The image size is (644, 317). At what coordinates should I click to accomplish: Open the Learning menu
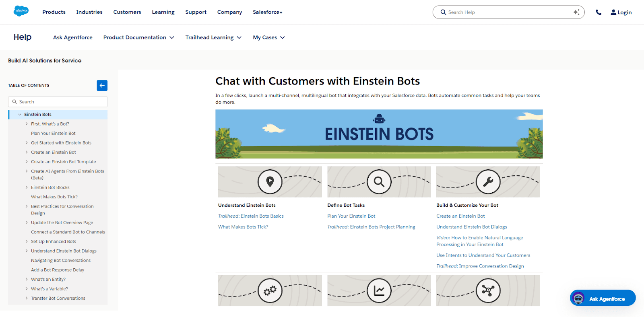163,12
